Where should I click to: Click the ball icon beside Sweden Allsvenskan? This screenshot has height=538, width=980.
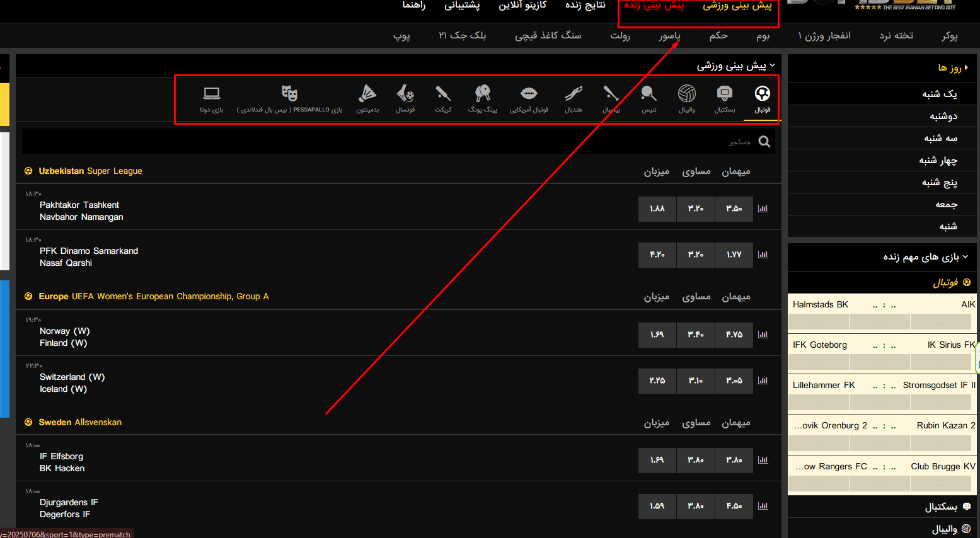(28, 422)
